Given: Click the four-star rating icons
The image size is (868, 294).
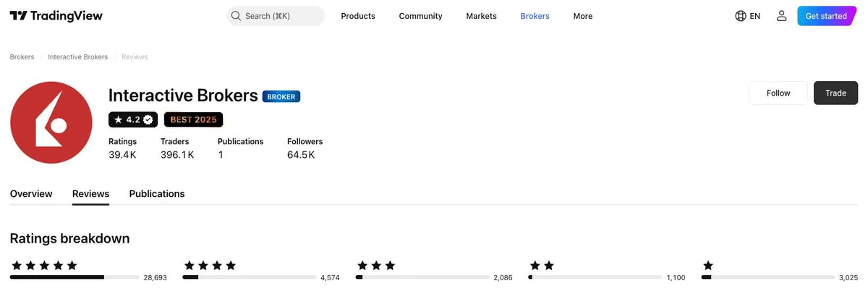Looking at the screenshot, I should 210,266.
